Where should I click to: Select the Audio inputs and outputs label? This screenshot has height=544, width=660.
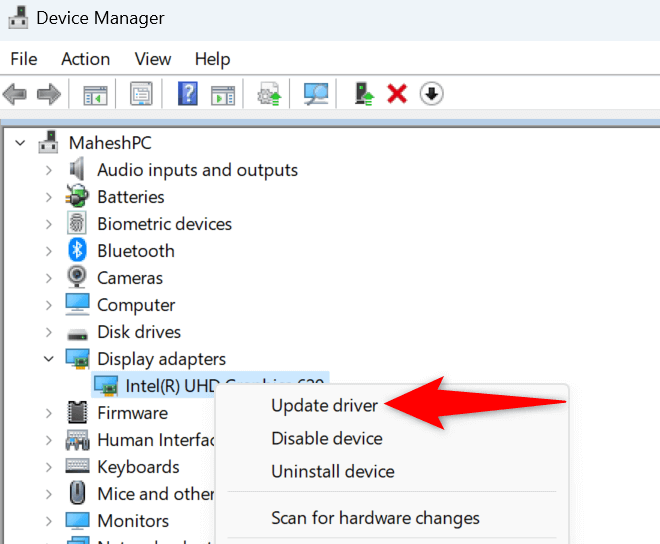[x=197, y=170]
